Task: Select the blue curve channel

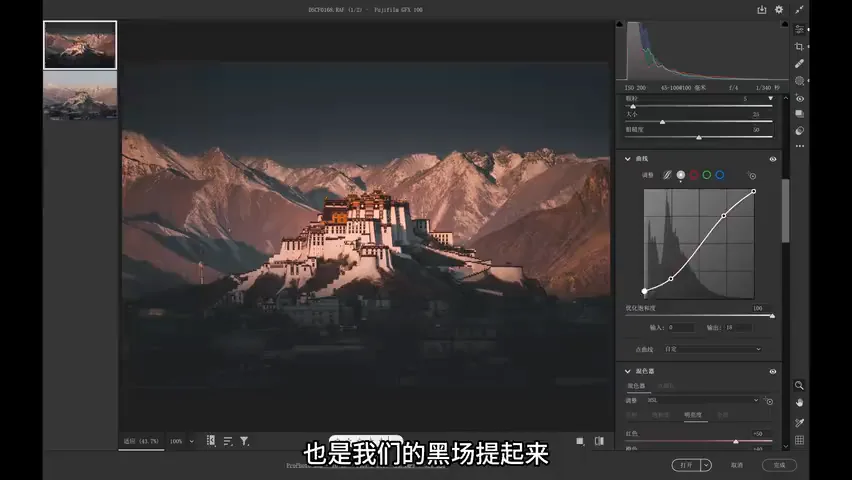Action: (720, 175)
